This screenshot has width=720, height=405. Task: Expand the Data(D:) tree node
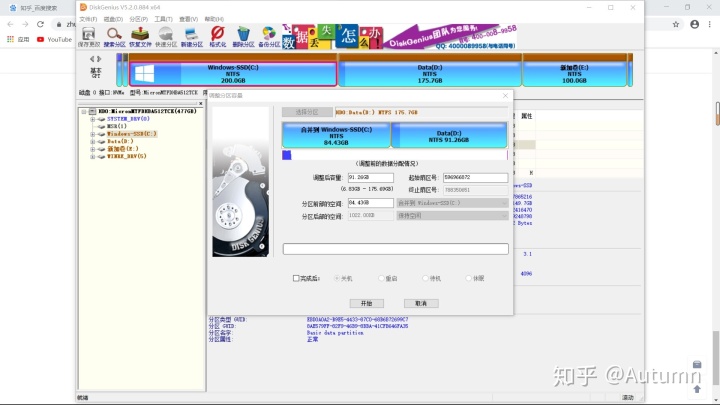tap(93, 141)
